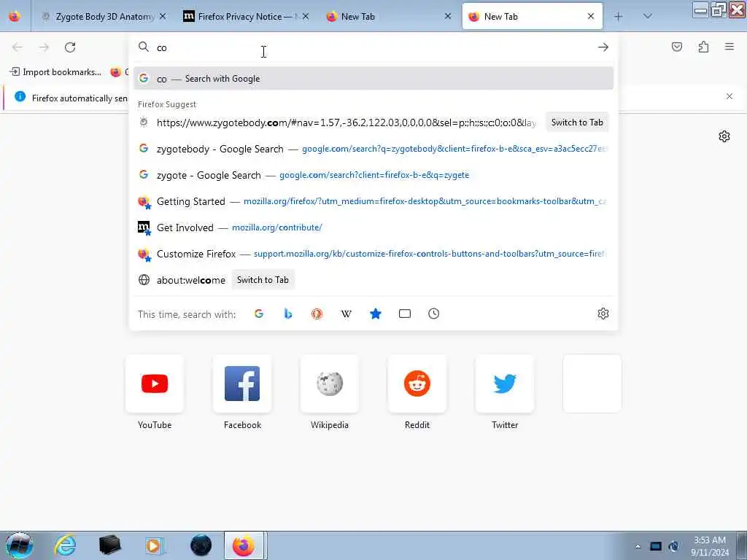The width and height of the screenshot is (747, 560).
Task: Select zygote - Google Search suggestion
Action: click(373, 175)
